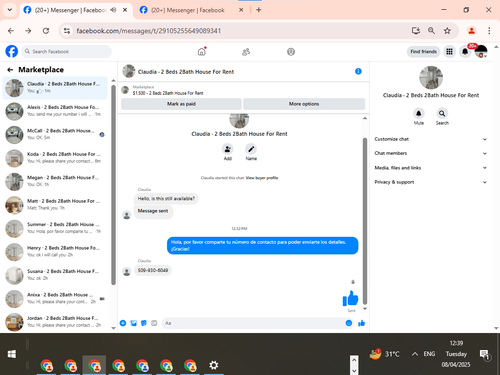Open the Windows notification center

484,355
